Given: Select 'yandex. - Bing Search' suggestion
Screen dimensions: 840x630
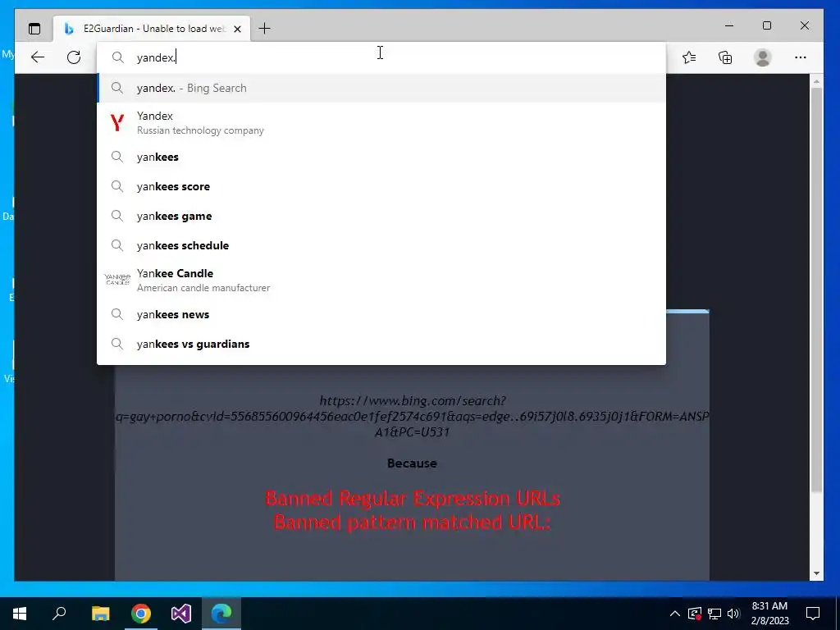Looking at the screenshot, I should (381, 88).
